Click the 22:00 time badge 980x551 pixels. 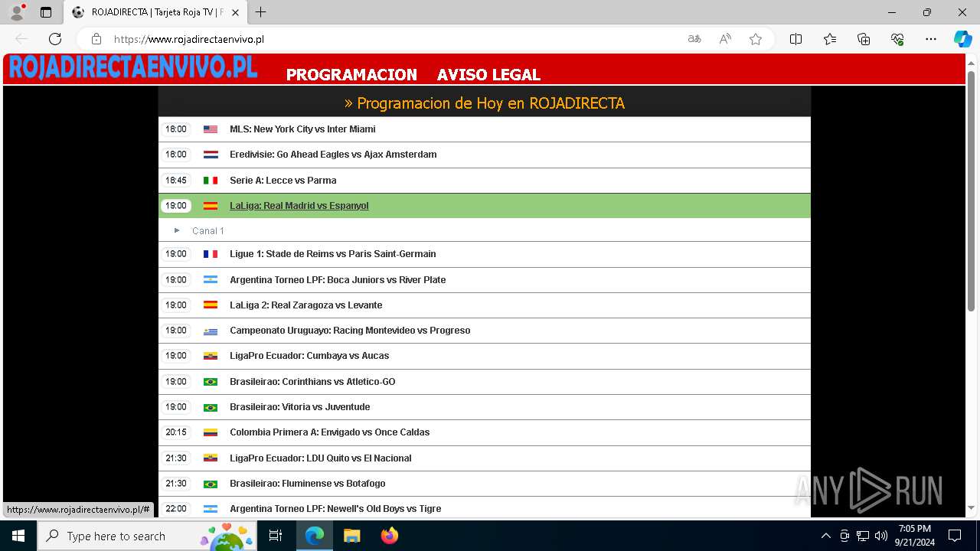tap(176, 509)
